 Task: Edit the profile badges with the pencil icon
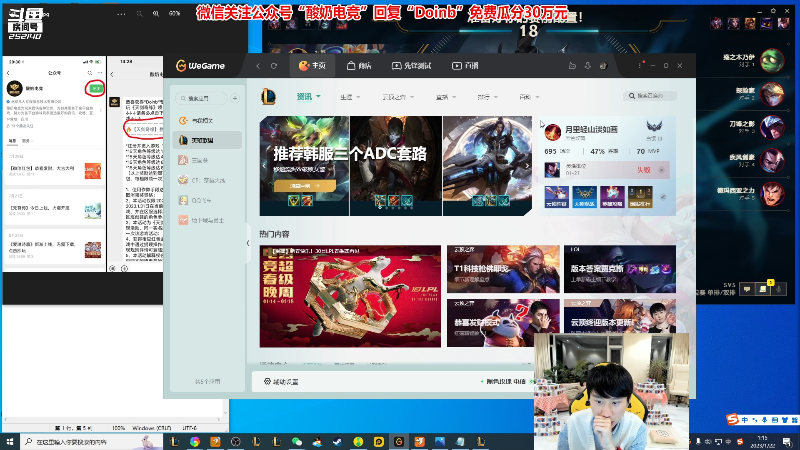(663, 197)
